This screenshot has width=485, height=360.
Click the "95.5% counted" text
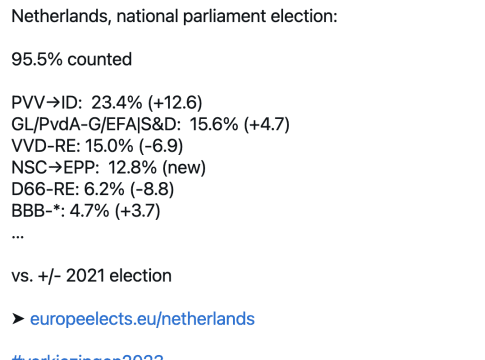(x=72, y=59)
